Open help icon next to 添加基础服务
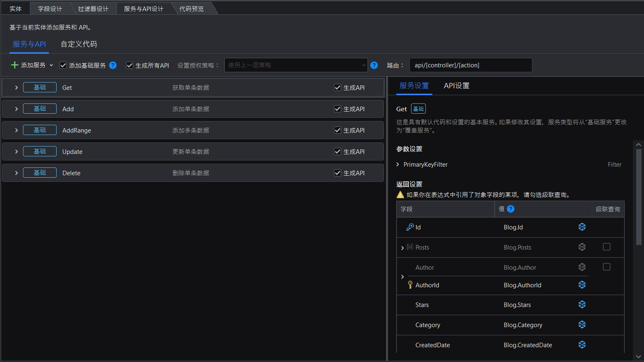The image size is (644, 362). 113,65
